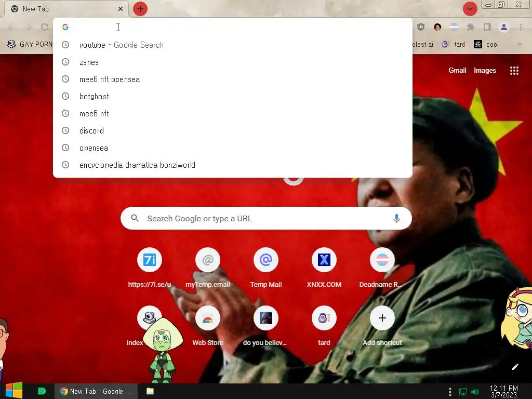The height and width of the screenshot is (399, 532).
Task: Open the Gmail link
Action: coord(457,70)
